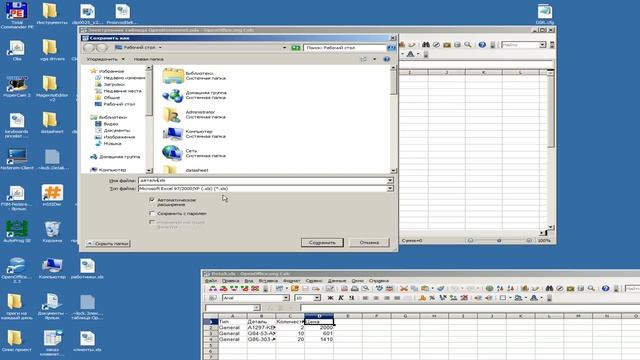Click the Сохранить button
This screenshot has height=360, width=640.
pos(322,242)
